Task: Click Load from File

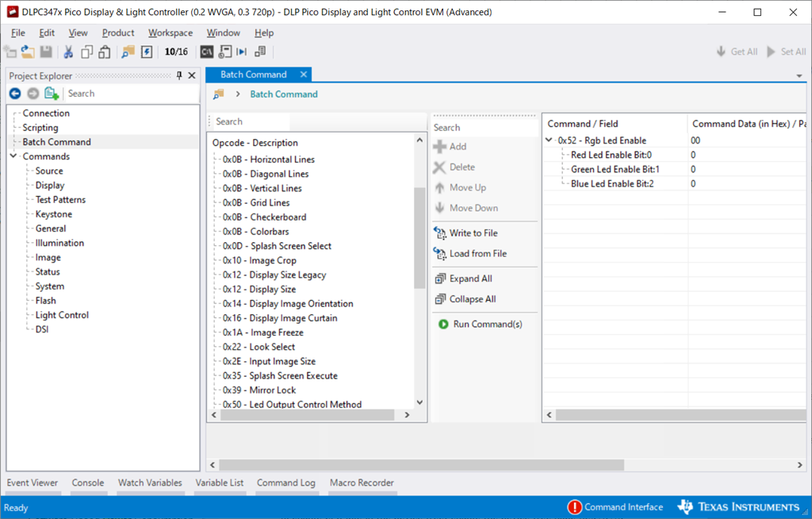Action: point(470,253)
